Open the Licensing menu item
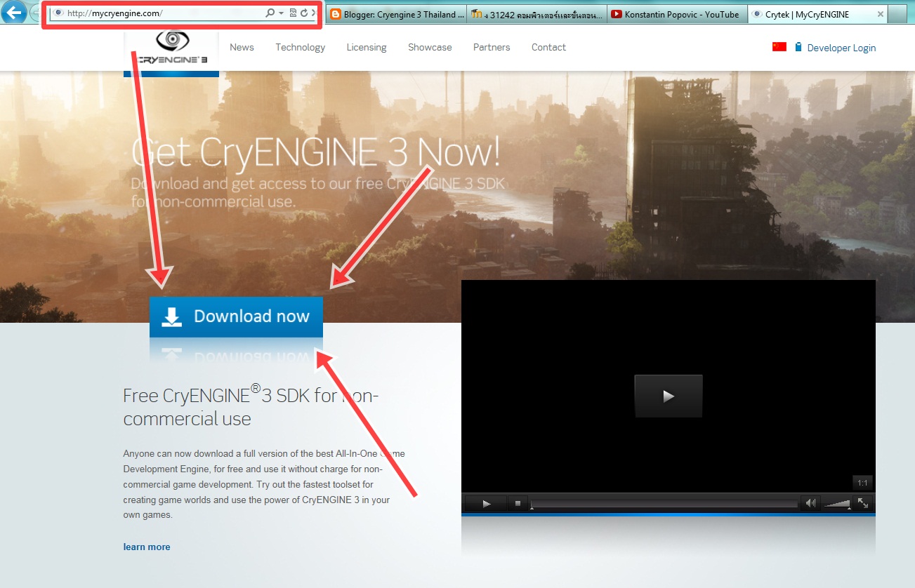The height and width of the screenshot is (588, 915). (367, 47)
